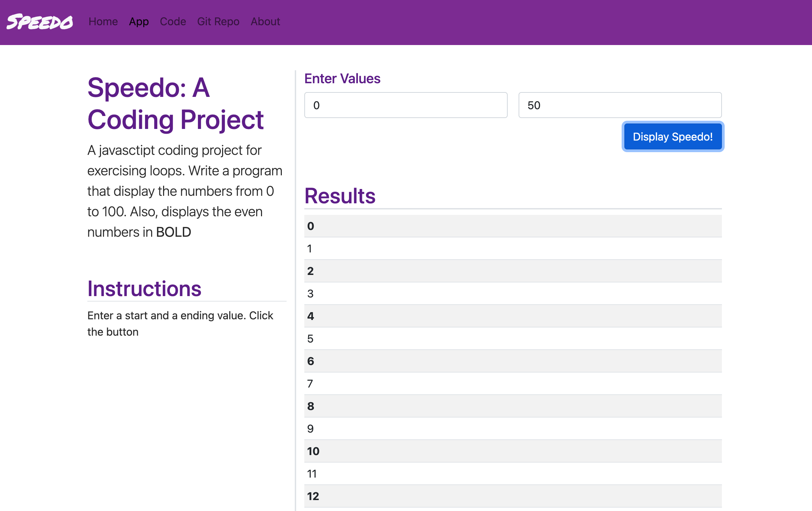The width and height of the screenshot is (812, 511).
Task: Select the App nav item
Action: (139, 21)
